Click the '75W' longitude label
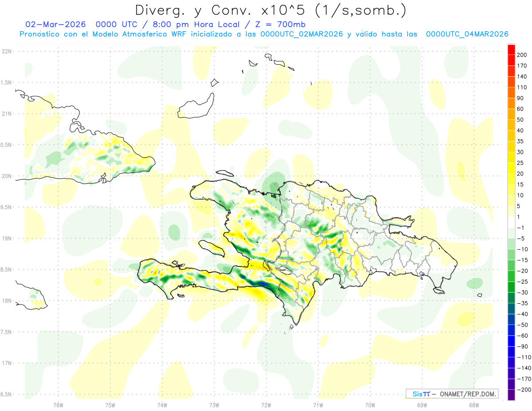The image size is (532, 411). 110,405
